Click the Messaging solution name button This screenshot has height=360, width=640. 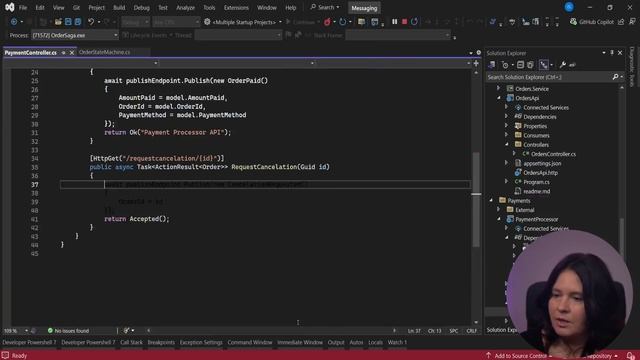click(x=364, y=8)
